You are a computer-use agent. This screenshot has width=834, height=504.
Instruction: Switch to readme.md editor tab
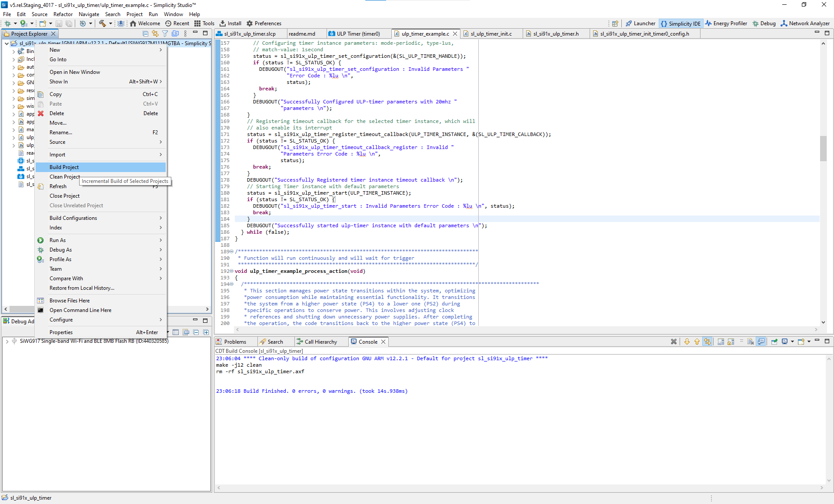[x=302, y=34]
